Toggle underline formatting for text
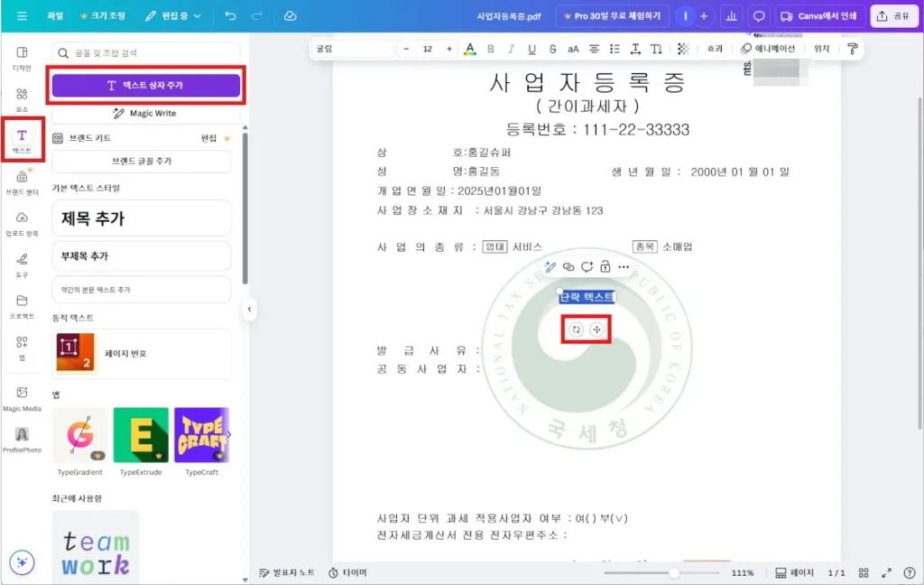Screen dimensions: 924x585 click(x=531, y=49)
